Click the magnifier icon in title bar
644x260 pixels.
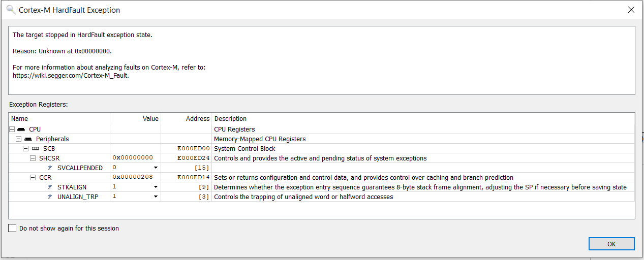11,9
